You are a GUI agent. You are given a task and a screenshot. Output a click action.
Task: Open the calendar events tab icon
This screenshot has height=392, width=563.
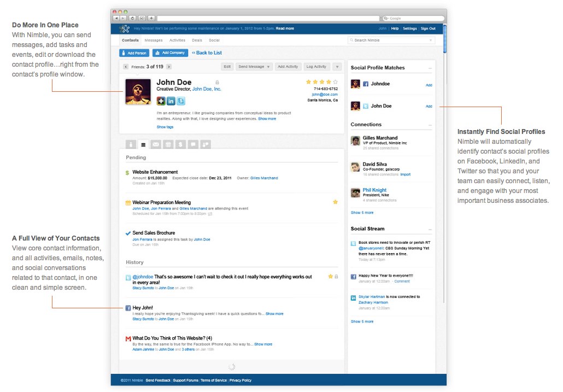click(x=168, y=144)
